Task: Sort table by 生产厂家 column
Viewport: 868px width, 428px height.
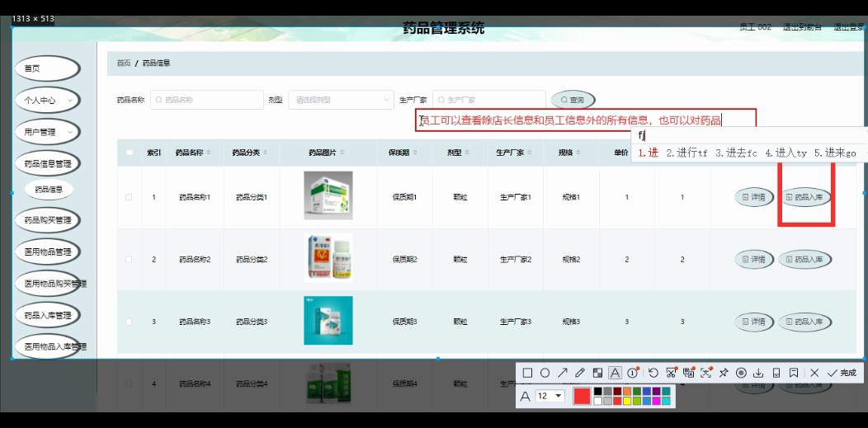Action: tap(527, 153)
